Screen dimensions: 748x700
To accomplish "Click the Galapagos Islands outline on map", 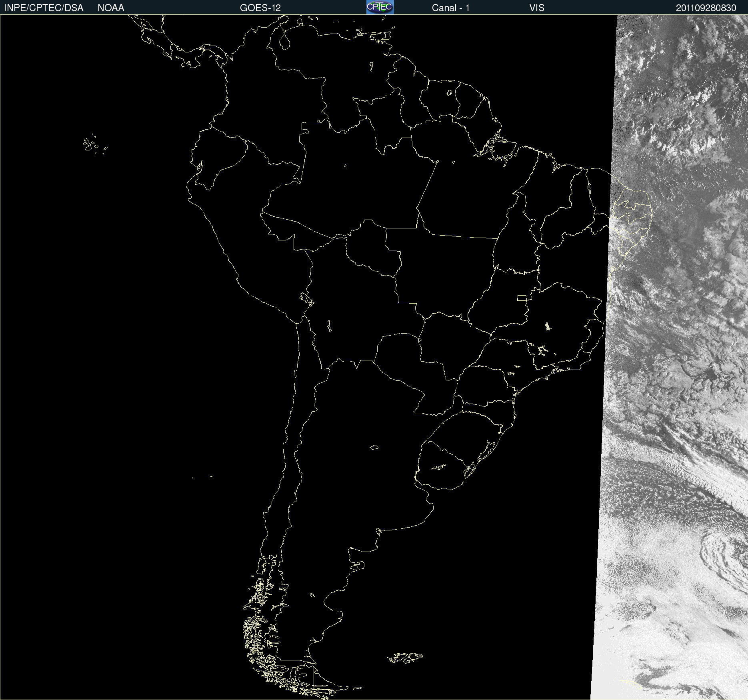I will [x=95, y=144].
